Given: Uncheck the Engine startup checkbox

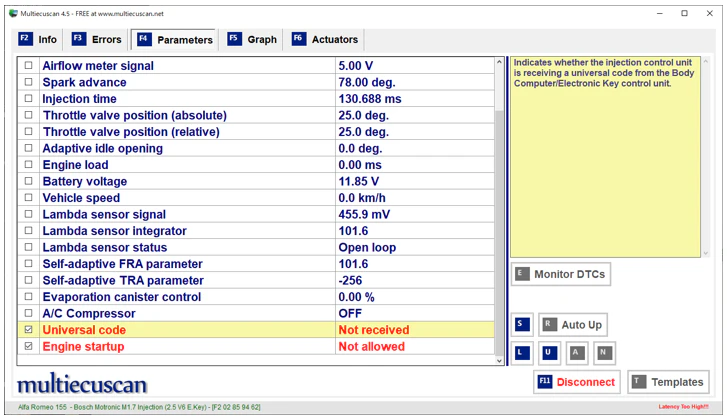Looking at the screenshot, I should pyautogui.click(x=29, y=346).
